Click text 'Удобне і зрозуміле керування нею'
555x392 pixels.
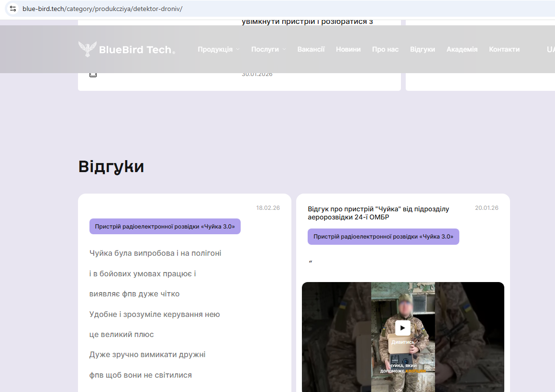[x=155, y=315]
